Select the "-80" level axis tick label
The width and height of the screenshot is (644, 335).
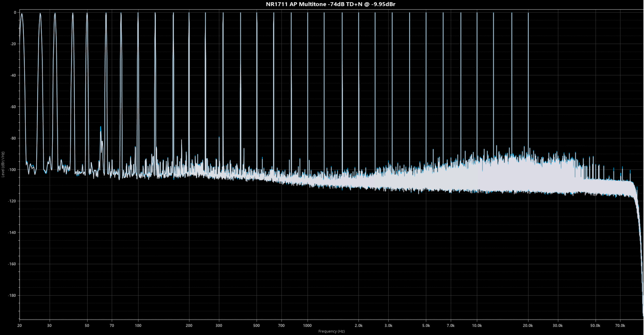click(x=13, y=138)
